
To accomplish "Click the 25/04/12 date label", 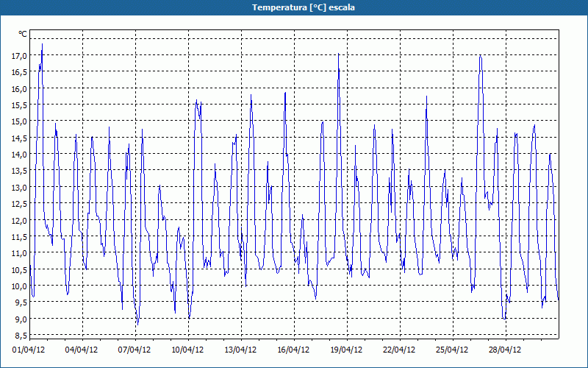I will (x=452, y=350).
